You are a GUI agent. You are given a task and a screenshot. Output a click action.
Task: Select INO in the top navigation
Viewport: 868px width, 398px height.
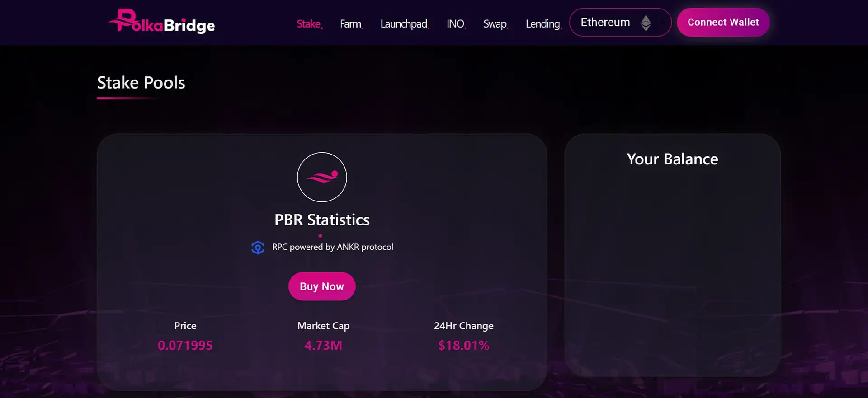pos(456,23)
